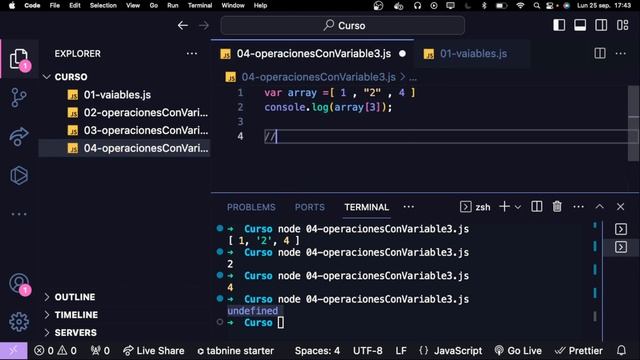The width and height of the screenshot is (640, 360).
Task: Open the Source Control view
Action: pyautogui.click(x=19, y=98)
